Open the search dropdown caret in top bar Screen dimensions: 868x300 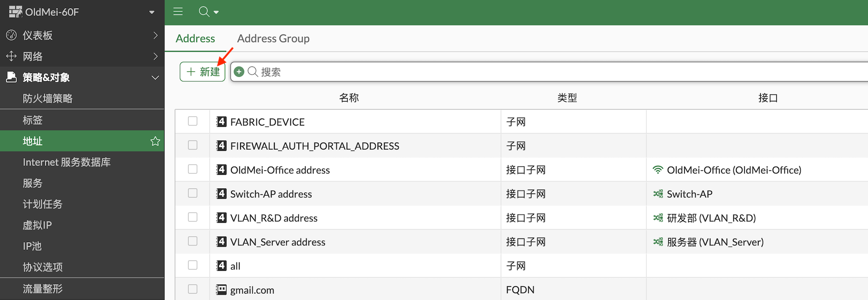216,13
